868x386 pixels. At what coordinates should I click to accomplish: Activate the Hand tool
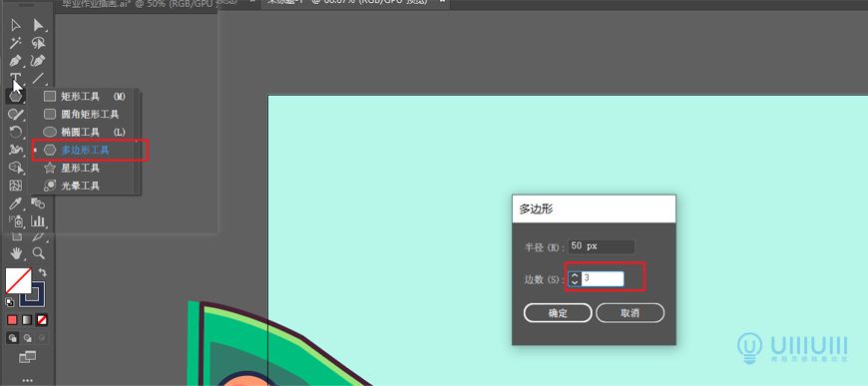tap(17, 253)
